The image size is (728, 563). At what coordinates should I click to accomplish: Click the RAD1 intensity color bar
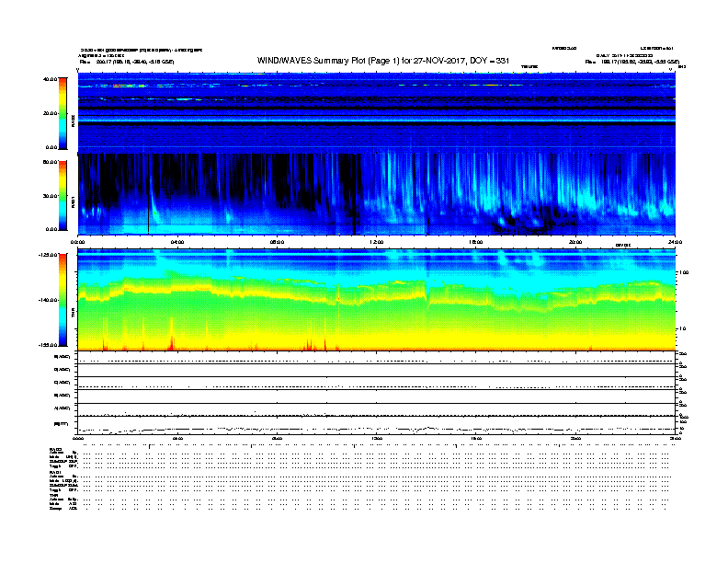coord(63,195)
